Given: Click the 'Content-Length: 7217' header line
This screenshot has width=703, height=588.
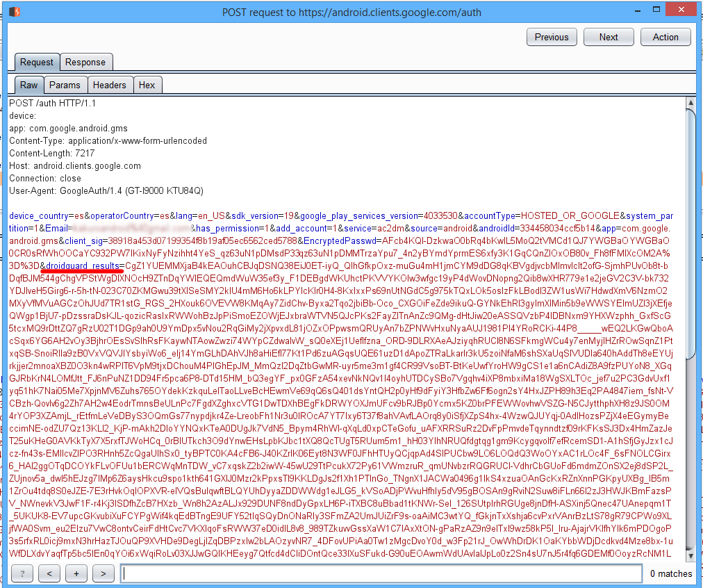Looking at the screenshot, I should 51,154.
